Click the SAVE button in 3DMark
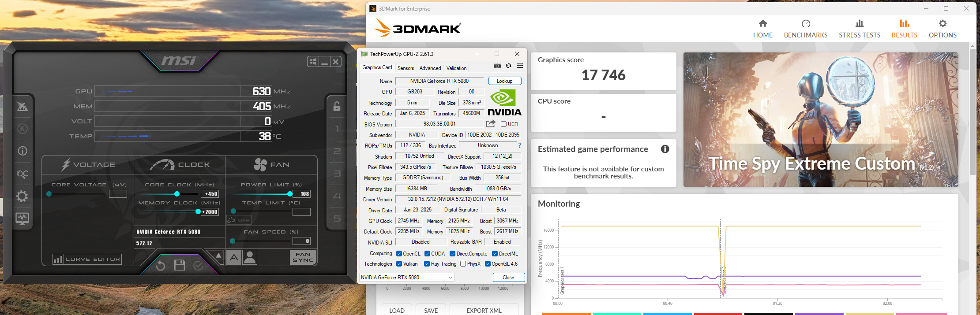Screen dimensions: 980x315 pyautogui.click(x=431, y=310)
